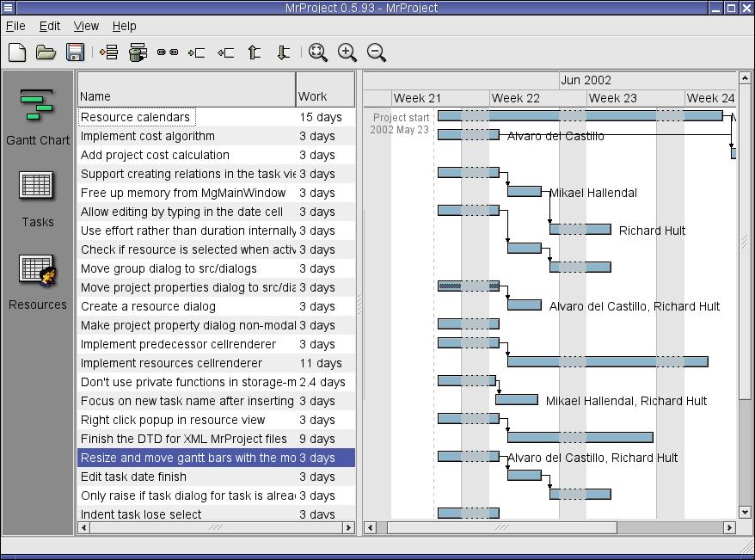This screenshot has height=560, width=755.
Task: Select "Allow editing by typing in the date cell"
Action: click(216, 212)
